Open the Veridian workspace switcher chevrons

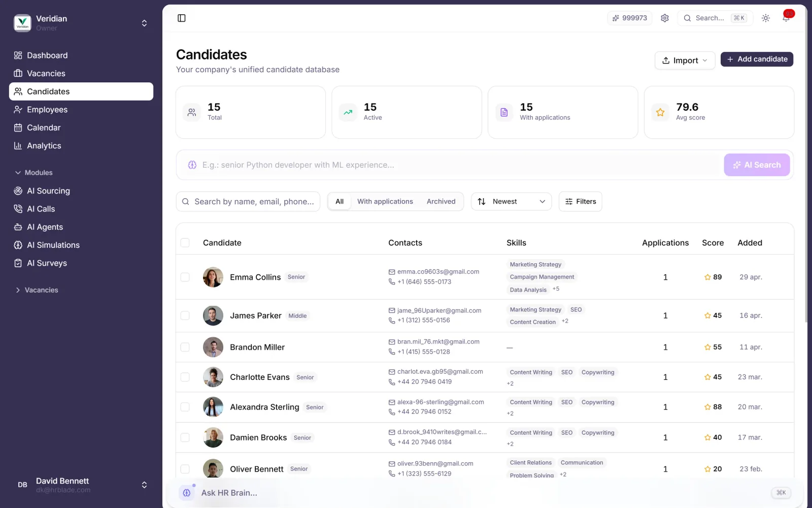[144, 23]
